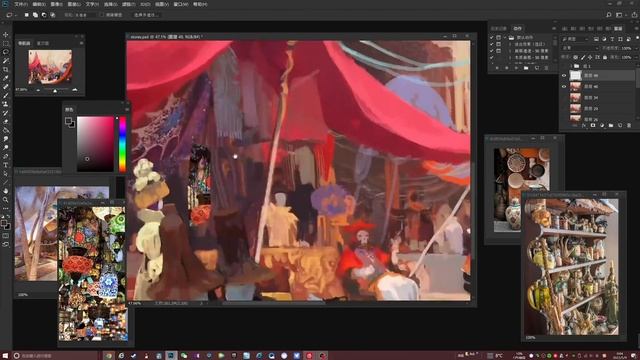
Task: Open the 文件 (File) menu
Action: pyautogui.click(x=21, y=4)
